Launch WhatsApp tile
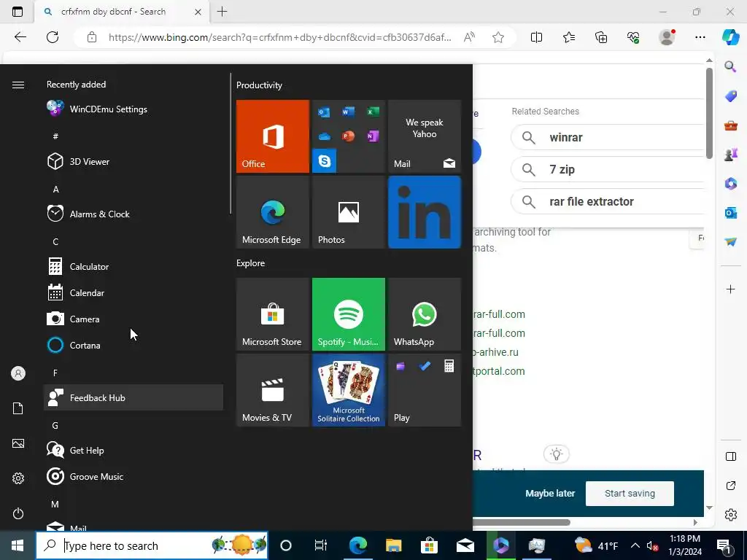 coord(425,314)
